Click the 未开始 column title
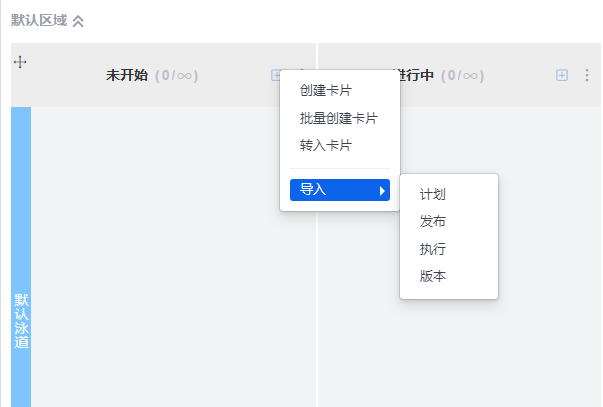Viewport: 603px width, 407px height. click(127, 75)
